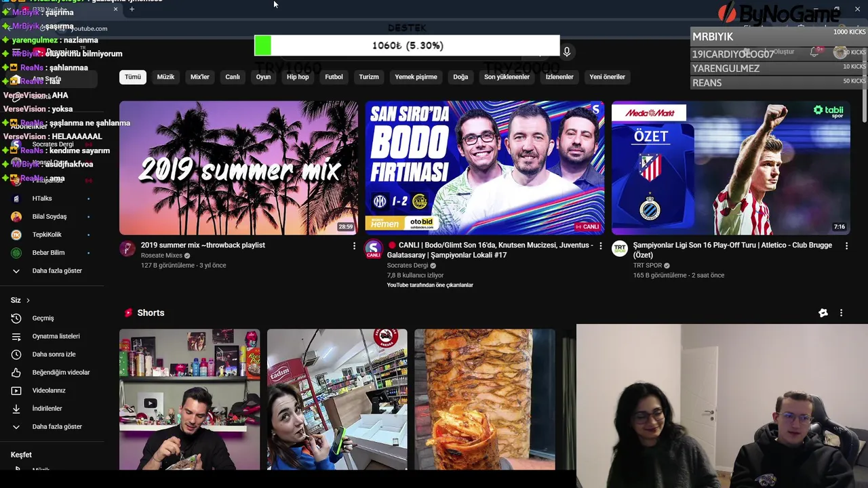This screenshot has height=488, width=868.
Task: Select the Müzik filter chip
Action: pos(165,77)
